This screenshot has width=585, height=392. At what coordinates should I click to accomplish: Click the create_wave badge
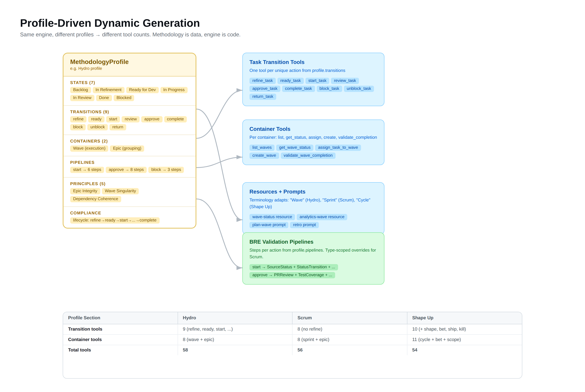click(264, 155)
